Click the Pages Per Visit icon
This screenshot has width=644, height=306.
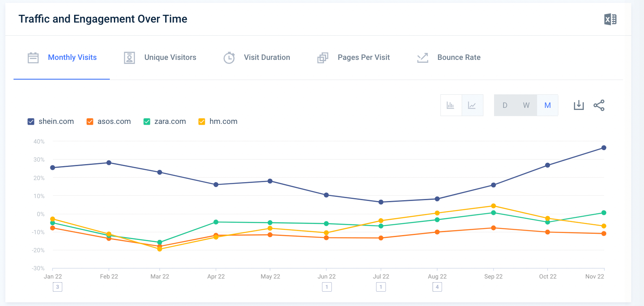pos(323,58)
